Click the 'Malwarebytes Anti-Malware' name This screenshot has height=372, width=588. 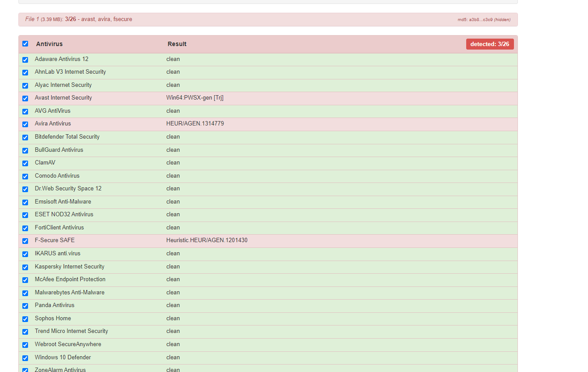(x=70, y=293)
